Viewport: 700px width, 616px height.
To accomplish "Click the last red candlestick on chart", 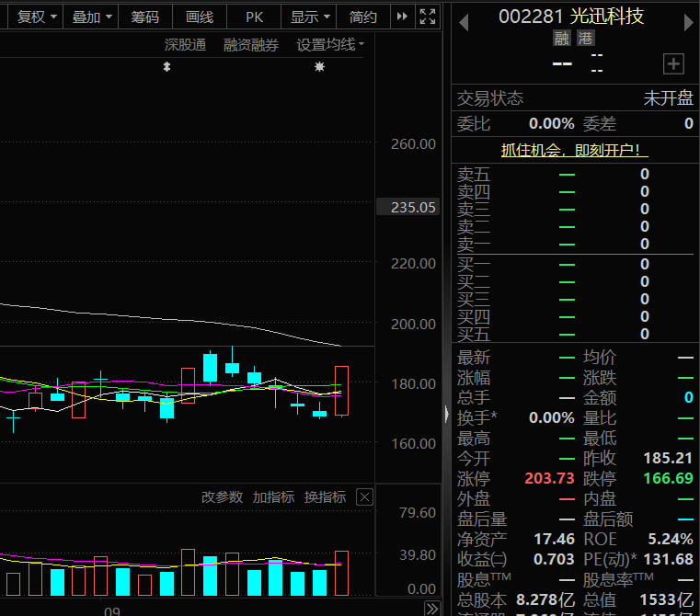I will point(341,391).
